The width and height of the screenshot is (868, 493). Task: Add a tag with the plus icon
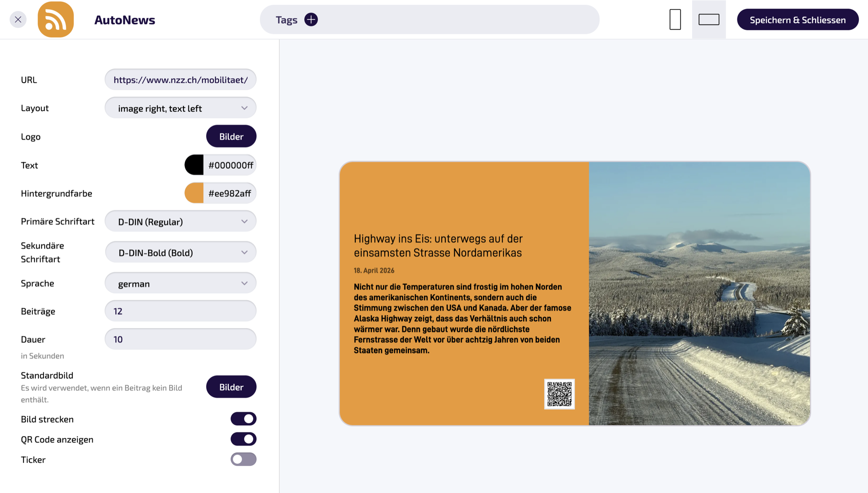311,19
